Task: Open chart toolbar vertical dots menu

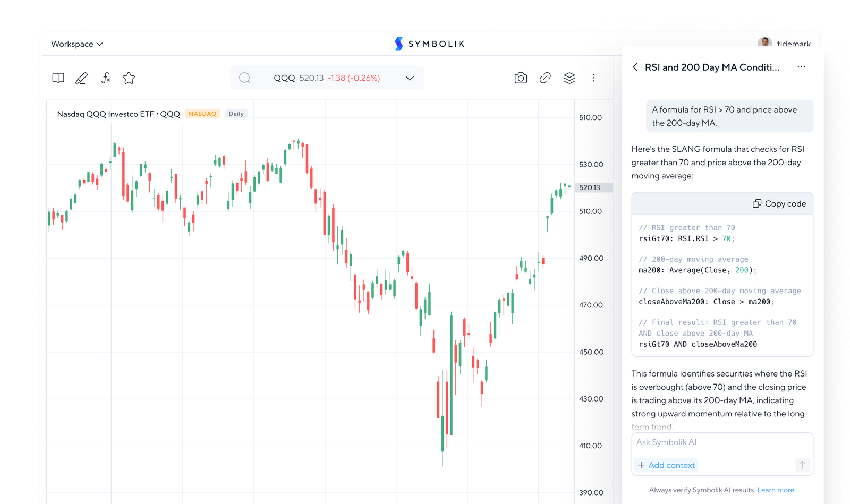Action: pyautogui.click(x=593, y=78)
